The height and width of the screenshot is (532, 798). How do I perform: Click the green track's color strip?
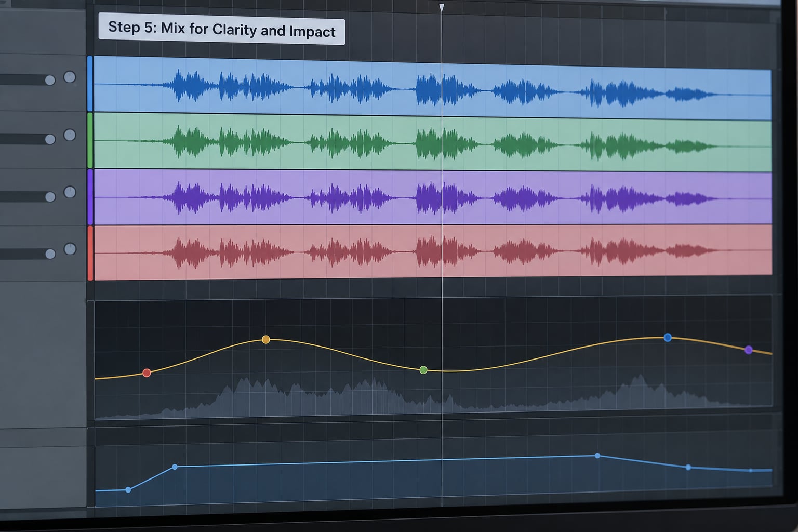coord(90,140)
